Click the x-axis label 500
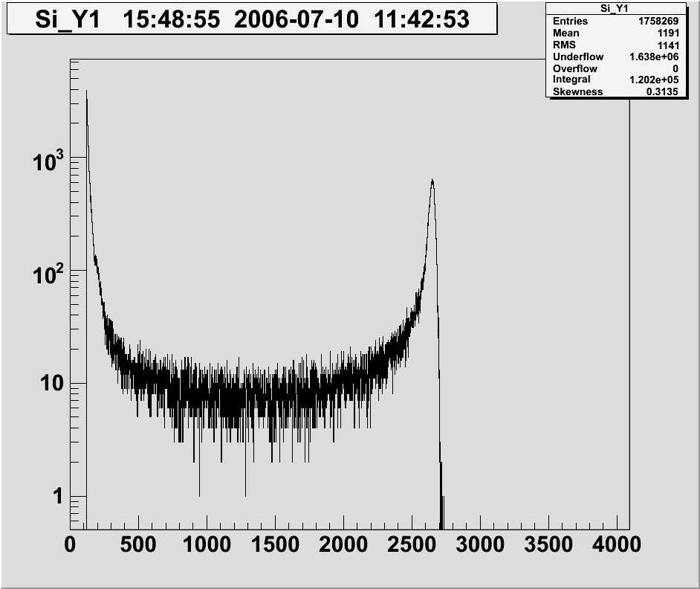 coord(138,544)
